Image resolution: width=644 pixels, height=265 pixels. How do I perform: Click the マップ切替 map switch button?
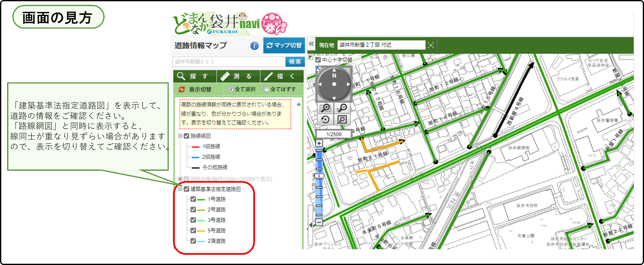click(284, 45)
